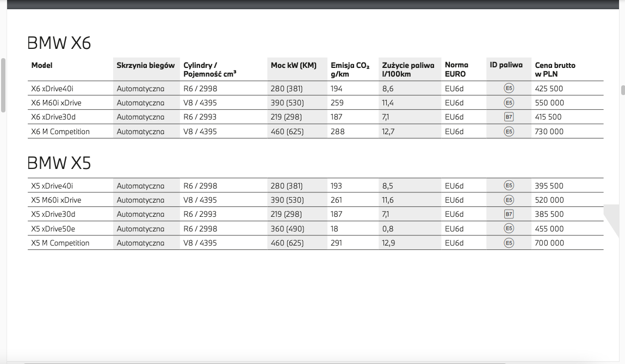Click the CO₂ emission value "288"

coord(338,131)
